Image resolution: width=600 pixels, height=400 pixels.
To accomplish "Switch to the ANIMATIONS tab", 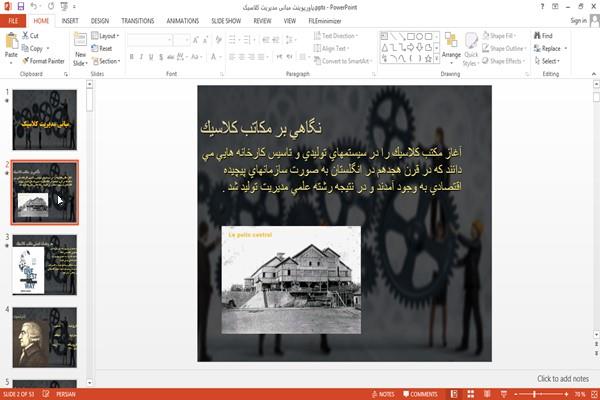I will click(x=183, y=21).
